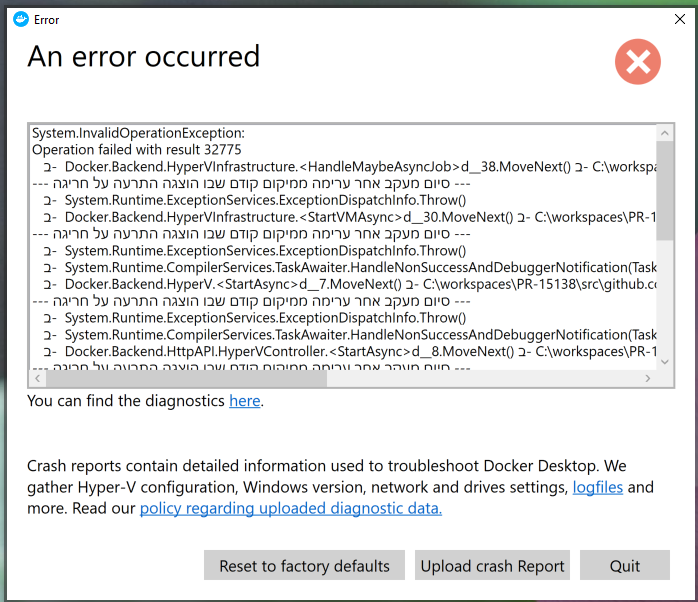Click the vertical scrollbar thumb

click(665, 191)
